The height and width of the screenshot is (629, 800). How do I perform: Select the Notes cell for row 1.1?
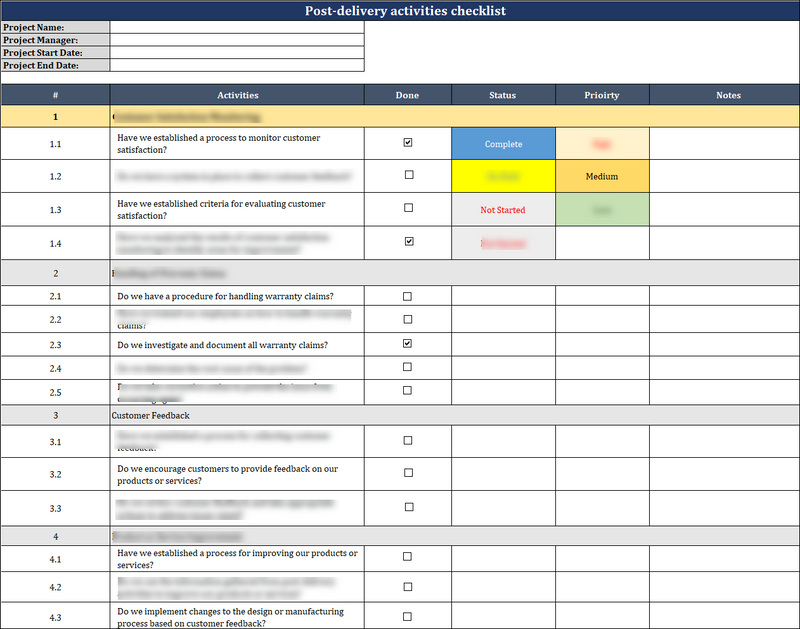[x=727, y=142]
